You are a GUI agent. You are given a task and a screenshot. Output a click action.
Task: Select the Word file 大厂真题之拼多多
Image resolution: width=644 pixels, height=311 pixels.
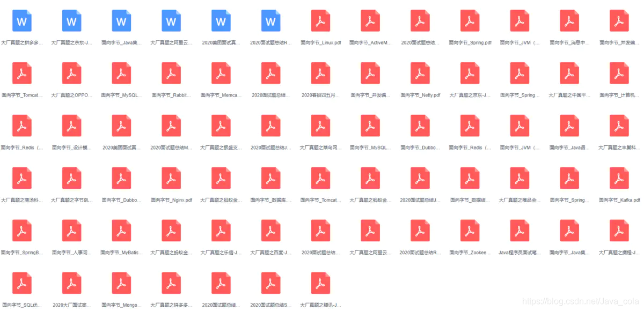tap(22, 21)
